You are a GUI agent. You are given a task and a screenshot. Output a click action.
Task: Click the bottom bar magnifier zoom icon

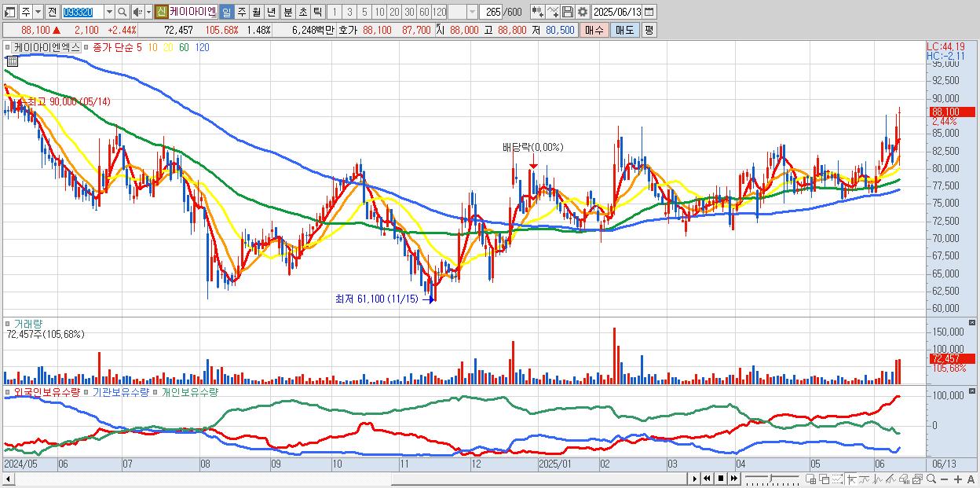pos(931,479)
